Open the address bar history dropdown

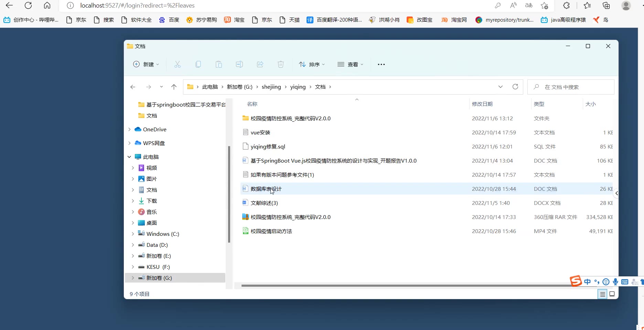(x=500, y=87)
